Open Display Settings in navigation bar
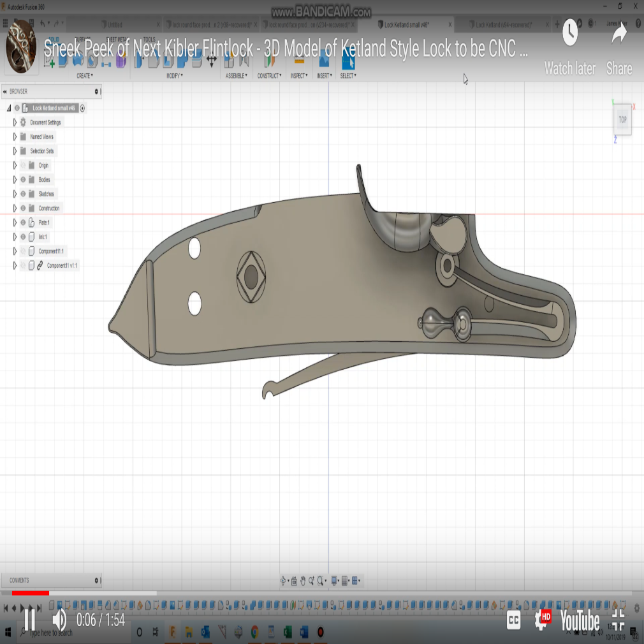The height and width of the screenshot is (644, 644). point(334,581)
